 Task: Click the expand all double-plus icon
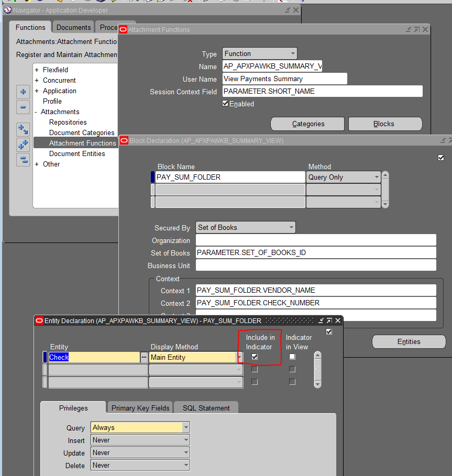(23, 142)
